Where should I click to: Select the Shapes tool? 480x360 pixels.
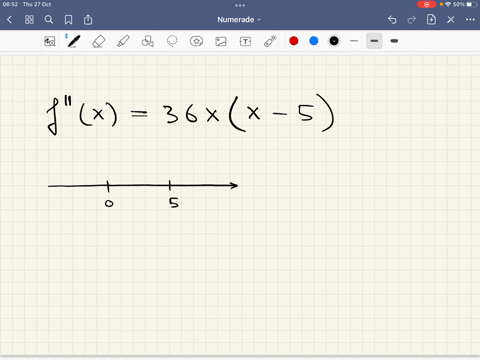147,41
